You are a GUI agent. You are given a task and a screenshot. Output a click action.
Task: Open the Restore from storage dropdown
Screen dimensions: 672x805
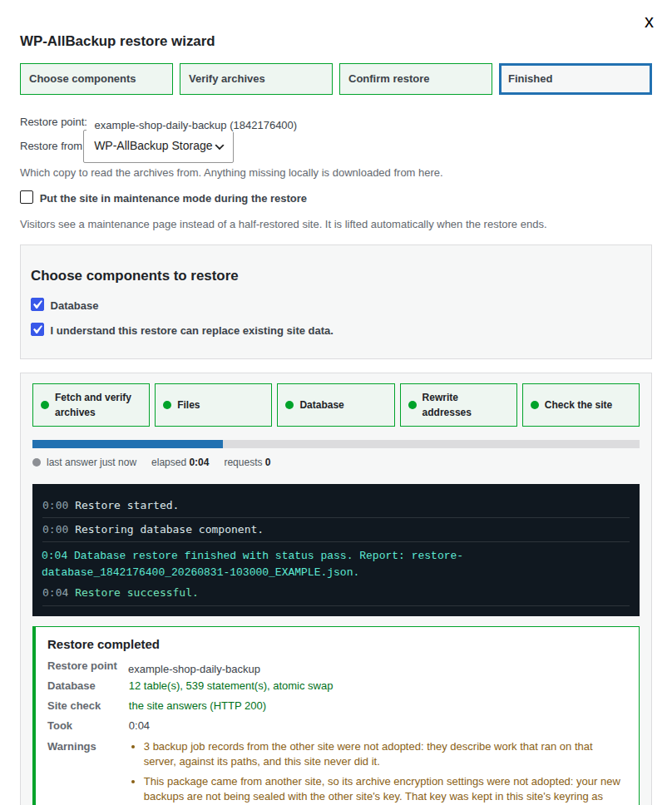(x=159, y=146)
